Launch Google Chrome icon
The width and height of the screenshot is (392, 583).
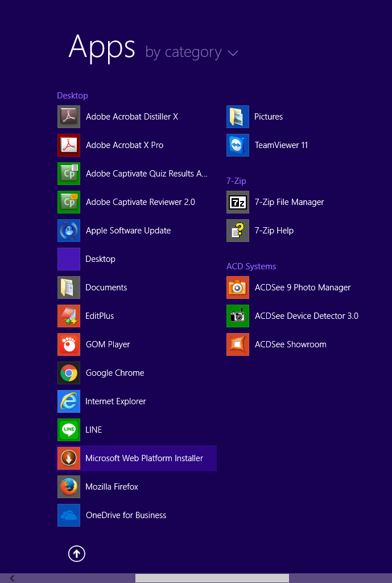(x=69, y=372)
